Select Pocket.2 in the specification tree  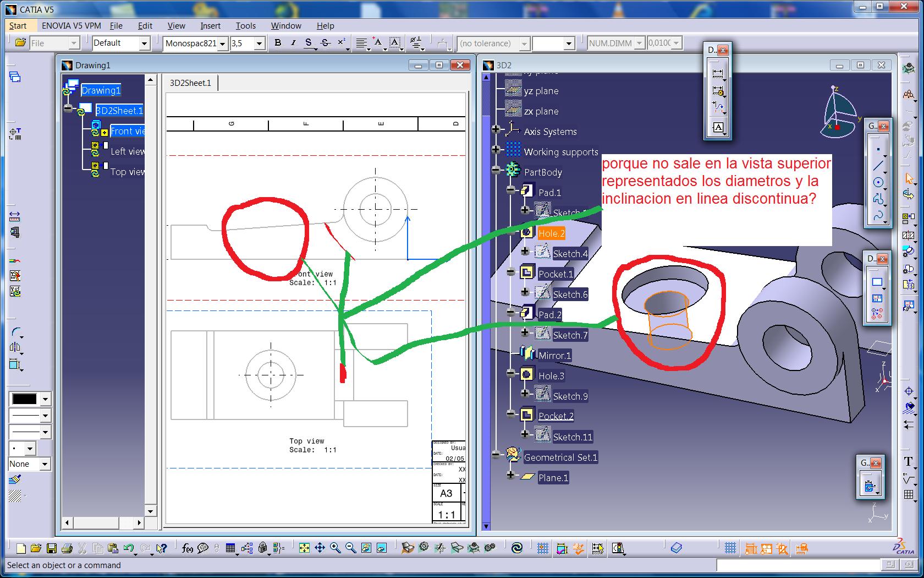[x=556, y=416]
